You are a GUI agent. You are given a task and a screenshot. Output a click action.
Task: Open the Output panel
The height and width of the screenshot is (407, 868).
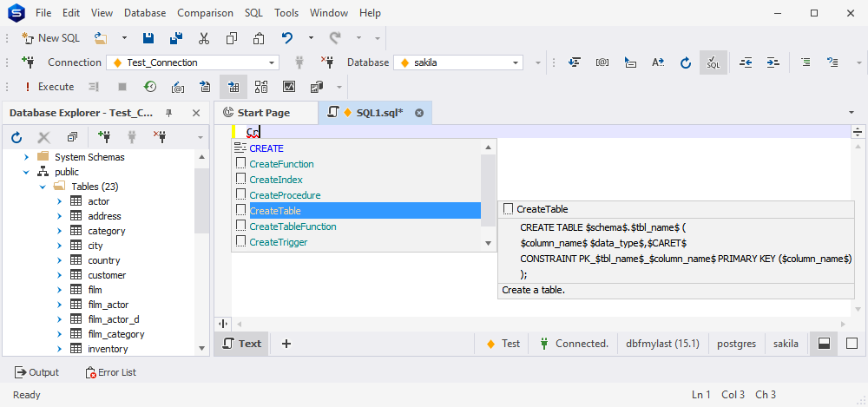tap(36, 372)
